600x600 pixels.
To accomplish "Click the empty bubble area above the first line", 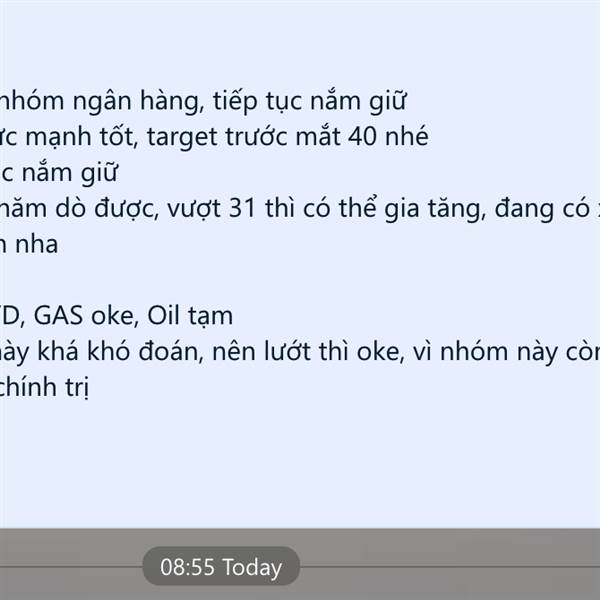I will [x=300, y=42].
